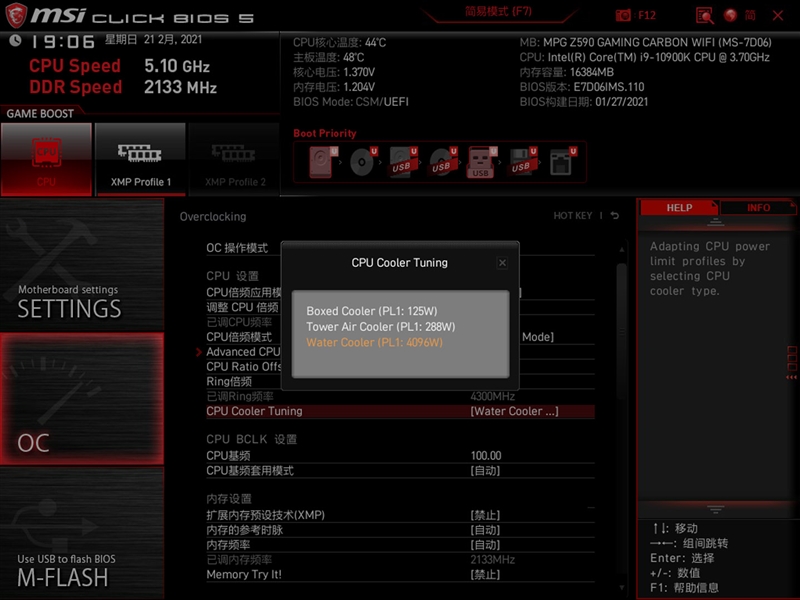Open the 内存的参考时脉 [自动] dropdown

(x=485, y=530)
